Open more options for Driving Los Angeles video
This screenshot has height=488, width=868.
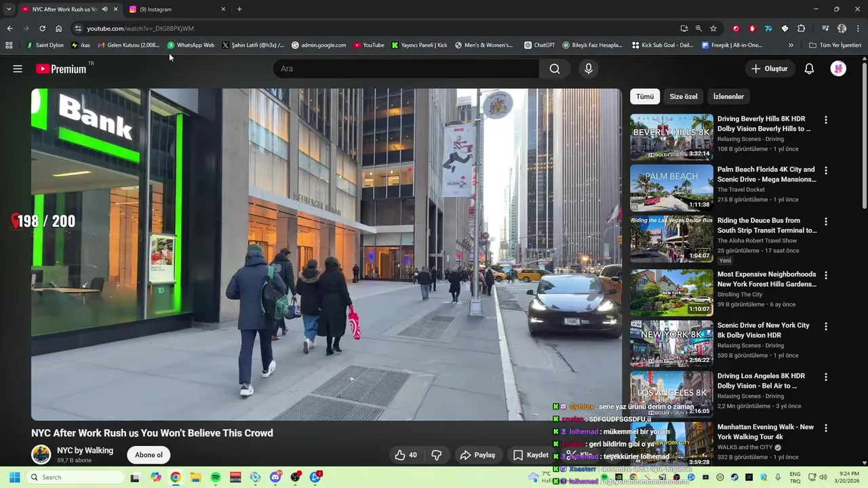pos(825,378)
